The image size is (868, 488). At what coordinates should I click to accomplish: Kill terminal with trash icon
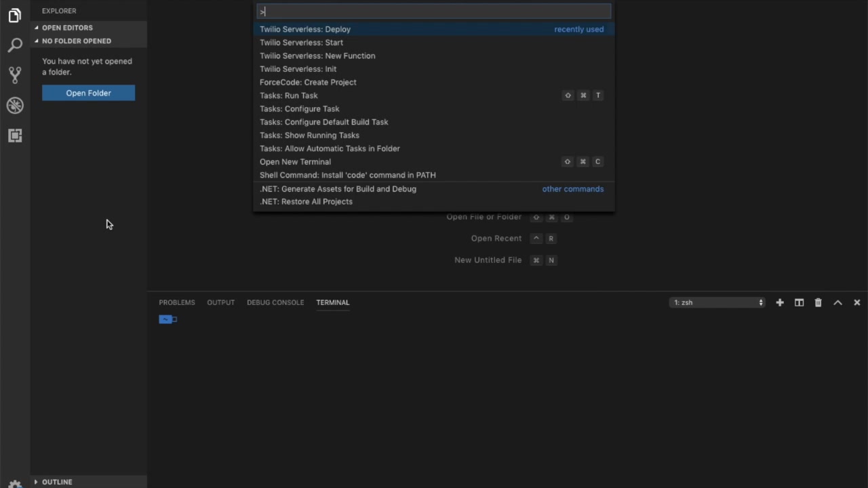point(818,302)
